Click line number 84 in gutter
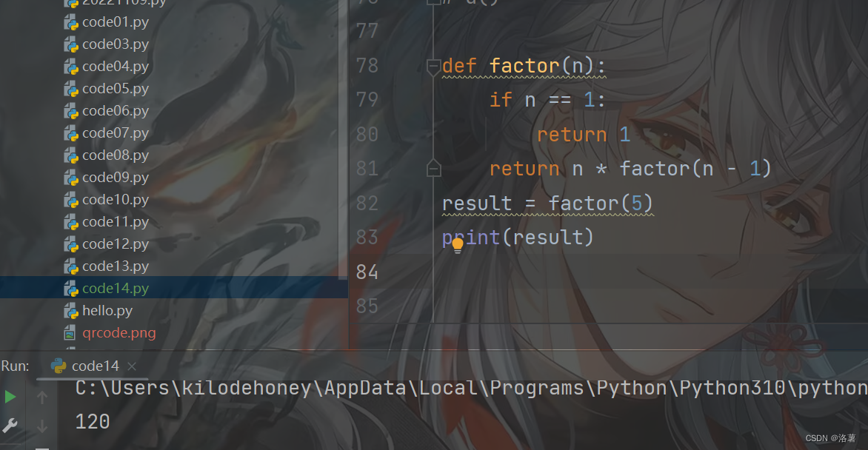 [367, 272]
